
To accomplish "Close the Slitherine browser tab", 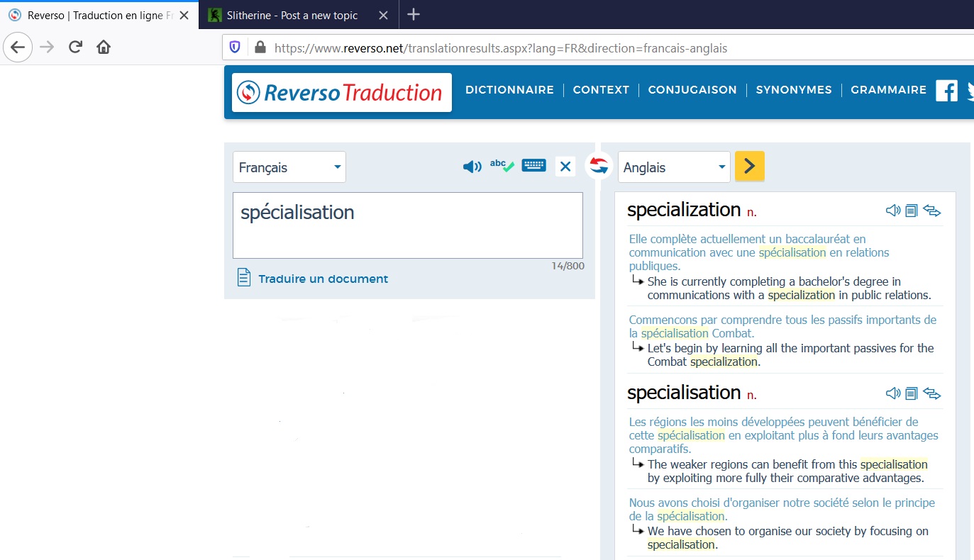I will click(x=384, y=15).
